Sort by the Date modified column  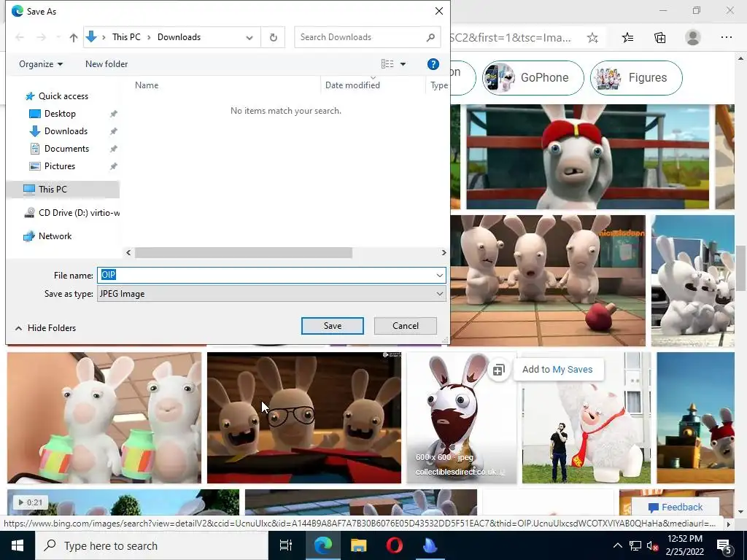pos(352,85)
